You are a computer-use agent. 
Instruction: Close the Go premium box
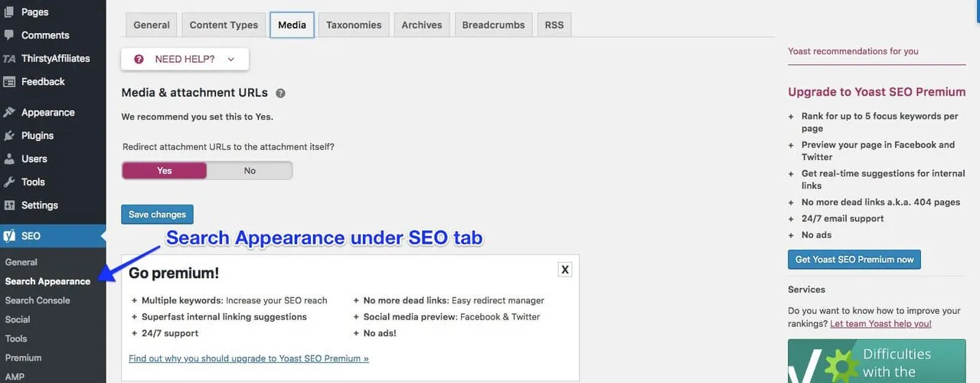tap(565, 269)
